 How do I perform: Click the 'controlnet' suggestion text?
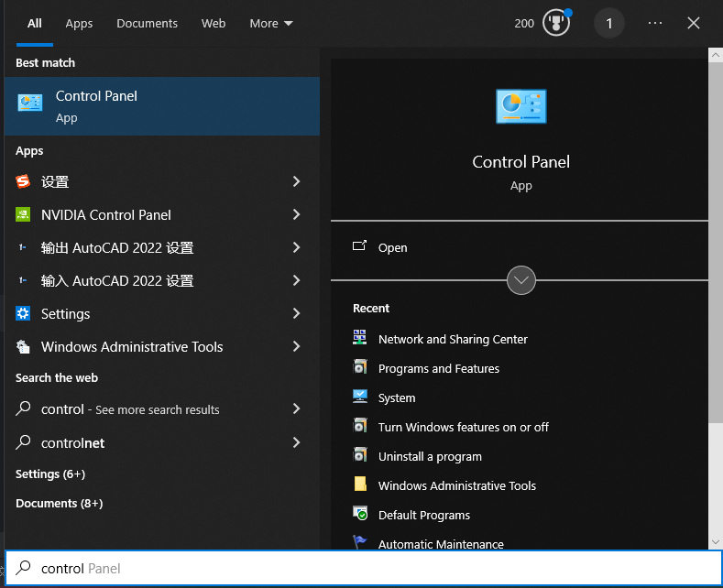click(x=72, y=443)
